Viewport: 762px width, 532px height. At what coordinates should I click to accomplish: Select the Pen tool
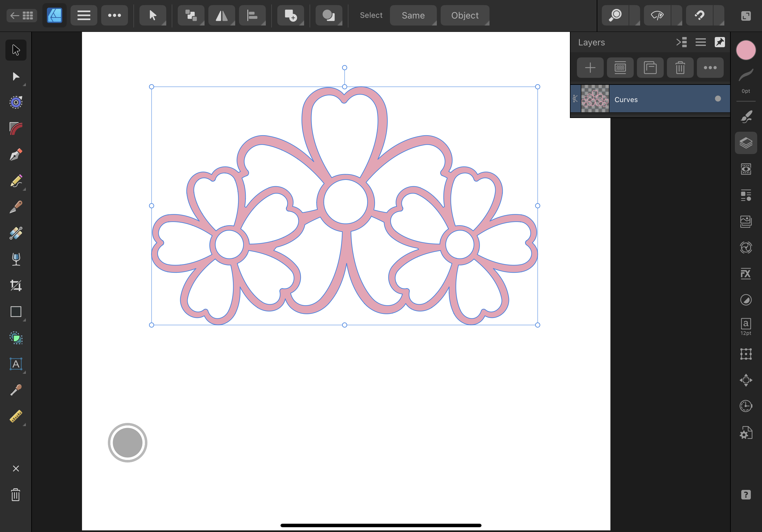[16, 155]
